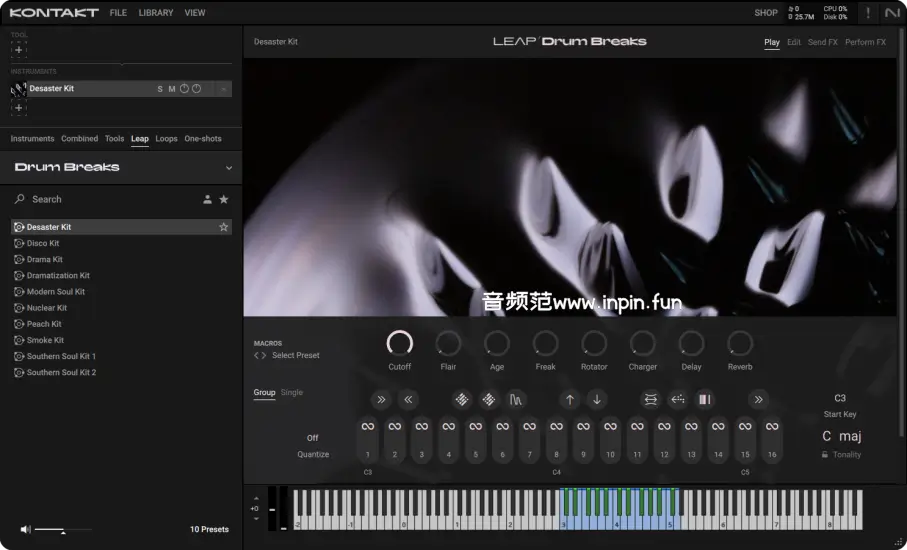Open the macros Select Preset menu
This screenshot has height=550, width=907.
[295, 355]
